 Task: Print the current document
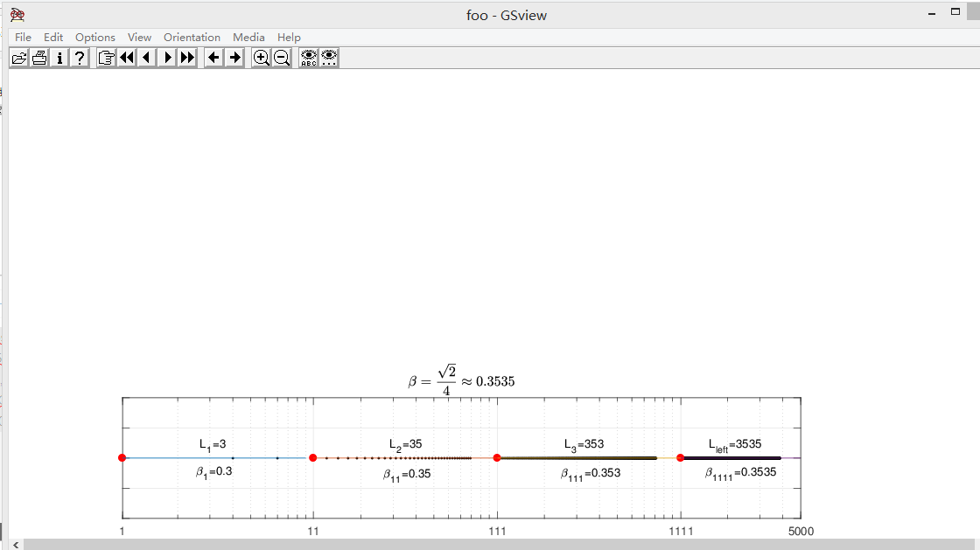pos(39,57)
